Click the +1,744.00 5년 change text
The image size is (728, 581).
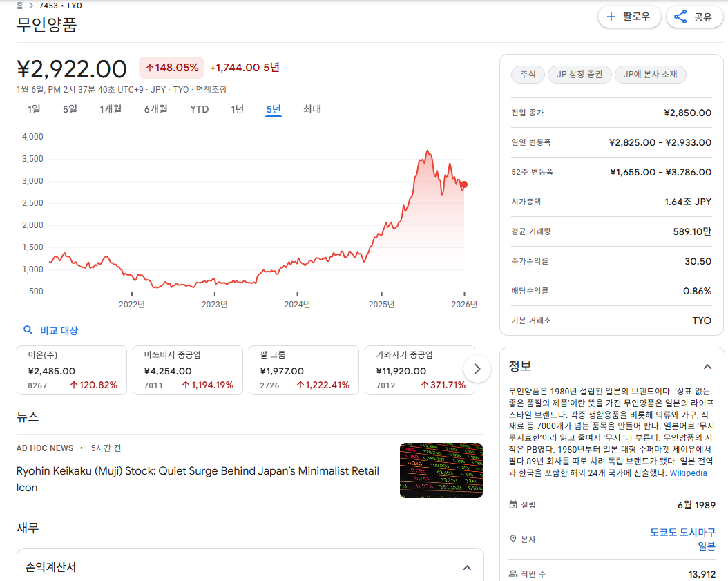click(x=245, y=68)
